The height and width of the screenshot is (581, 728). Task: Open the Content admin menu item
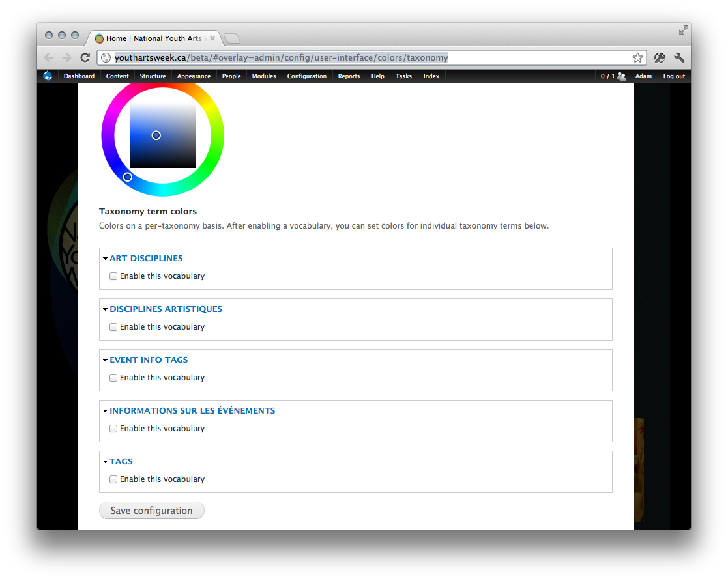click(117, 76)
